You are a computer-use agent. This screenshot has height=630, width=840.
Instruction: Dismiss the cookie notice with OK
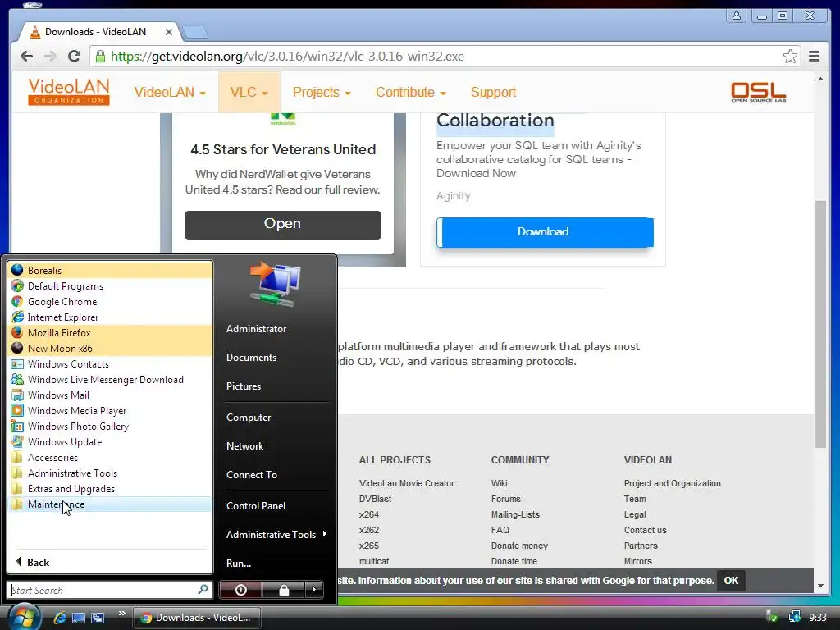731,581
